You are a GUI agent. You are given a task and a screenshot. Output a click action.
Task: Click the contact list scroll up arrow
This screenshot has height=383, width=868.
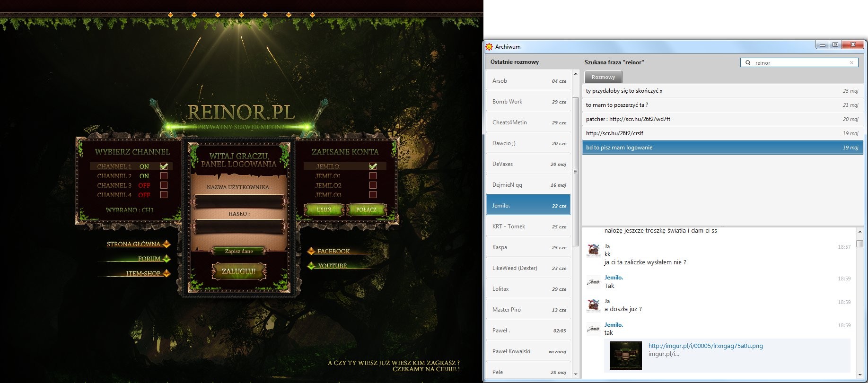pos(576,74)
